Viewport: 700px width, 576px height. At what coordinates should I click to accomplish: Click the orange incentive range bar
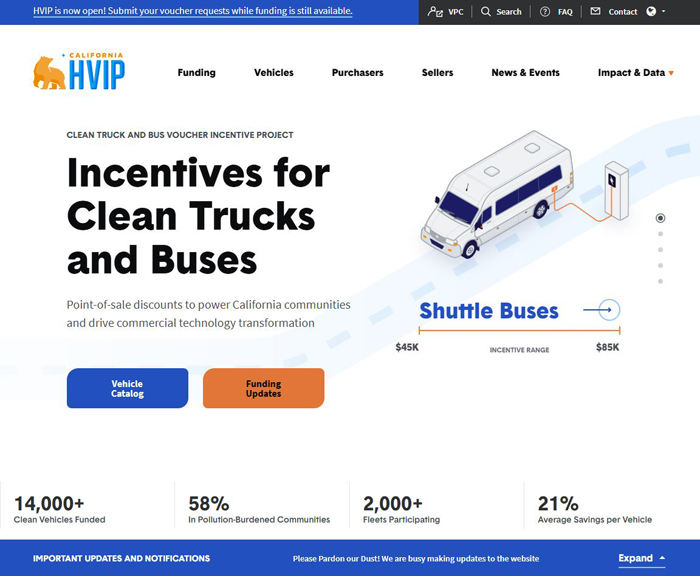[x=519, y=330]
